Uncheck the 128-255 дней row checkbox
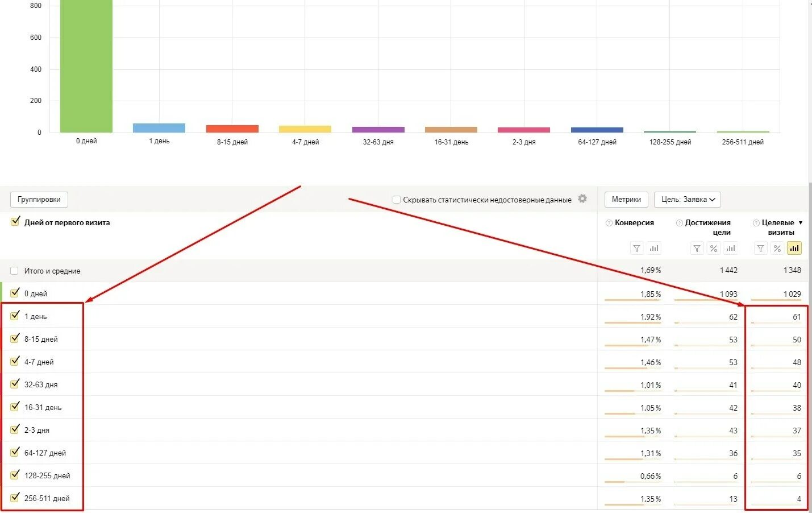 15,475
